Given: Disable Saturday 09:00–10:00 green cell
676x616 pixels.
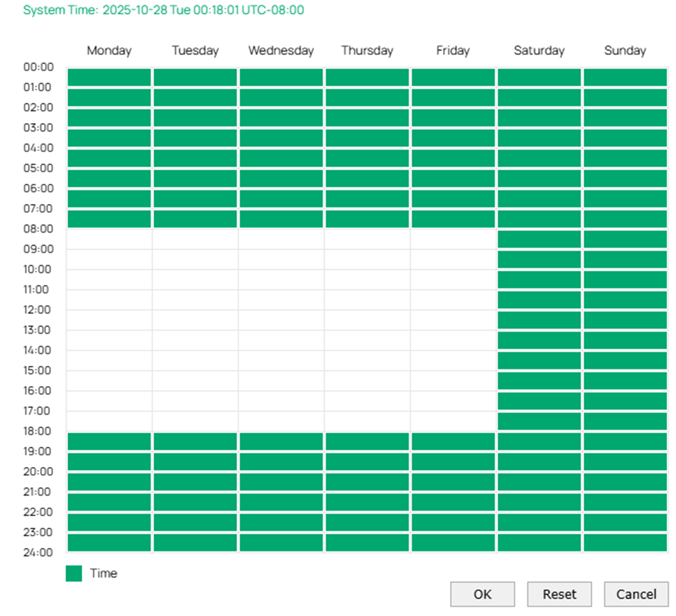Looking at the screenshot, I should click(x=539, y=259).
